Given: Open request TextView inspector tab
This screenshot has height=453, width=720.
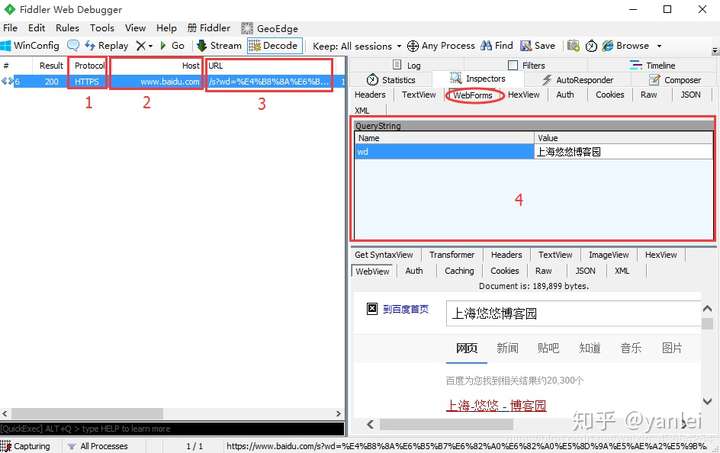Looking at the screenshot, I should [x=419, y=95].
